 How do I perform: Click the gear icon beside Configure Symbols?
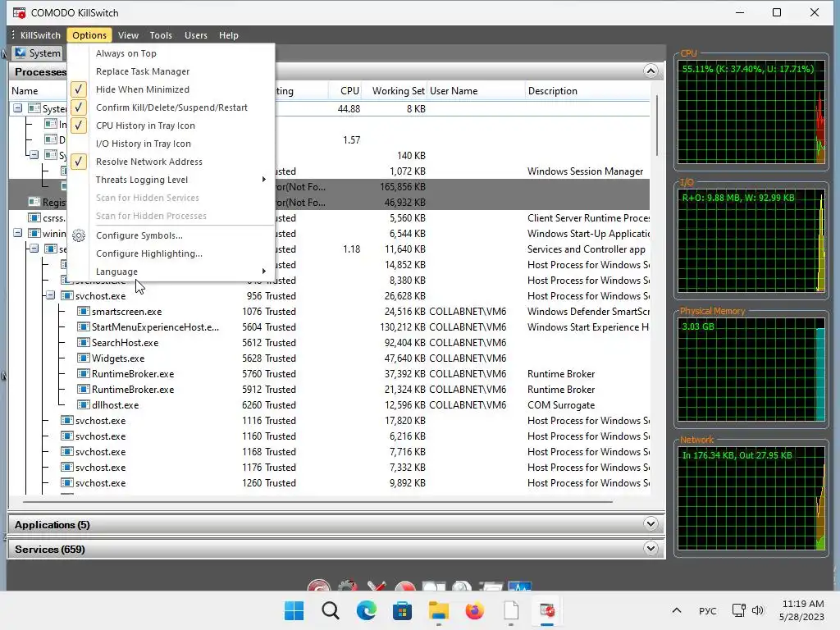[x=79, y=235]
